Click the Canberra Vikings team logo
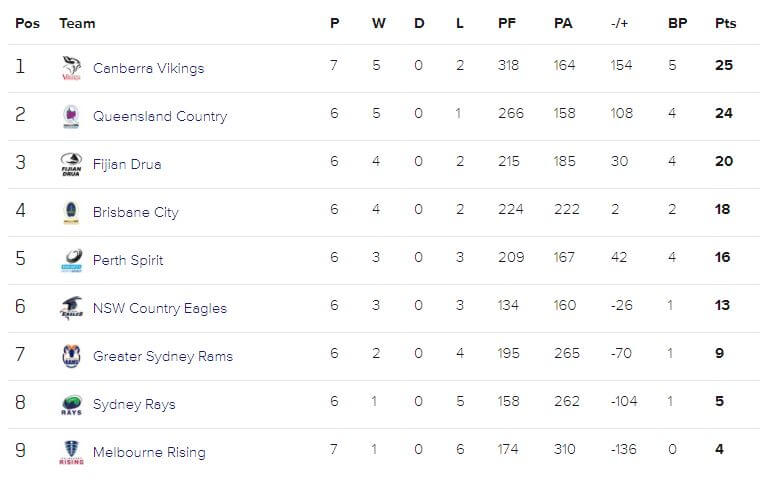Screen dimensions: 772x490 [71, 68]
